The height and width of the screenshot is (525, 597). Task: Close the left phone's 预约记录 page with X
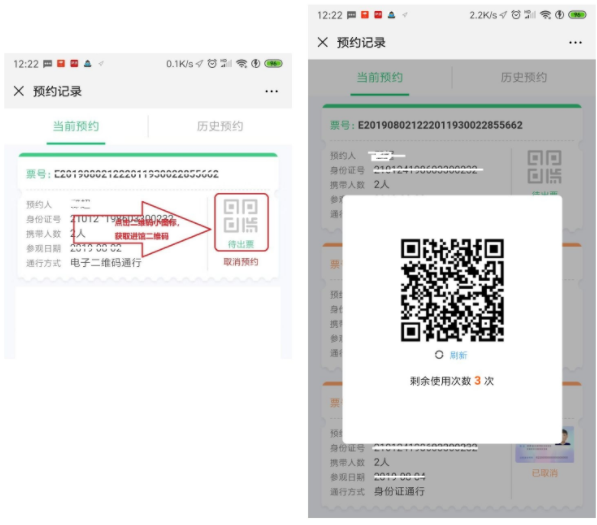tap(19, 91)
